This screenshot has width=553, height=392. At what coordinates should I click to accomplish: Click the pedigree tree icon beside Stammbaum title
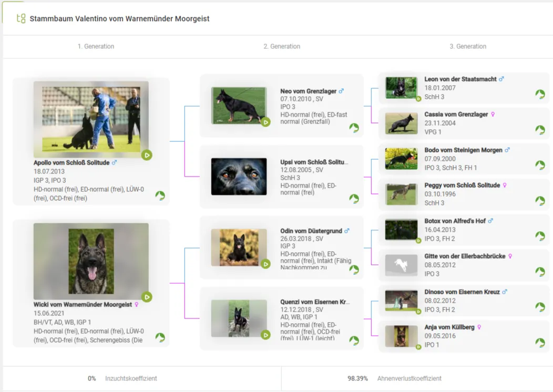pos(21,18)
